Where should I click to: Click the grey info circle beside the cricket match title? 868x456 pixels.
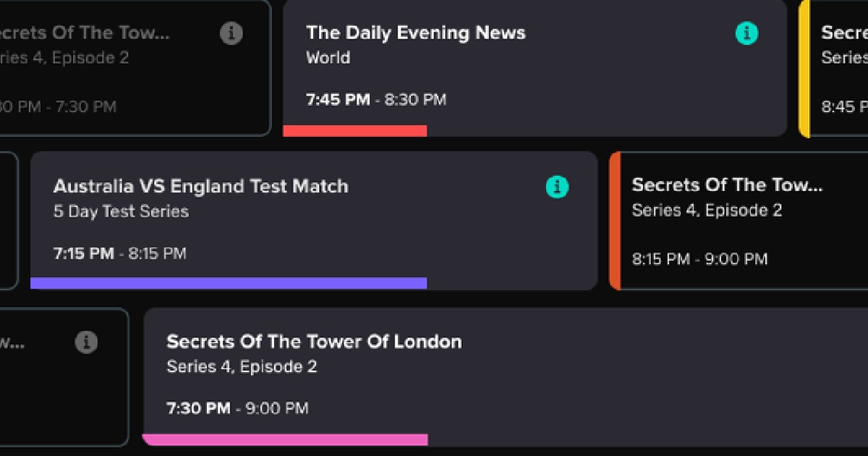[x=556, y=187]
